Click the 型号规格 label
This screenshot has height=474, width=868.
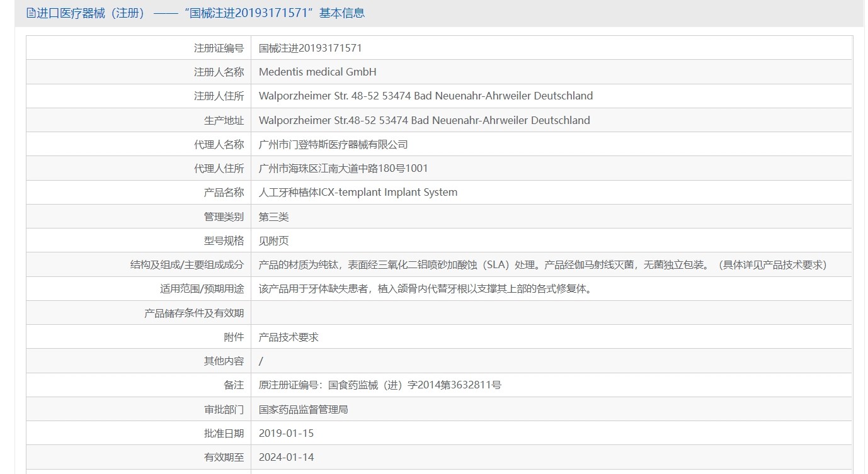[x=224, y=240]
